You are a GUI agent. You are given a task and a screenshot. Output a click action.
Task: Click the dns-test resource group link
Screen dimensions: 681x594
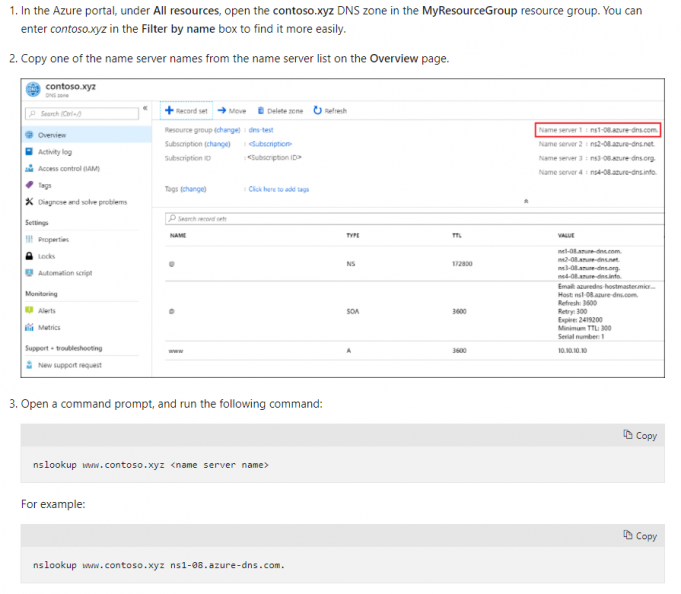261,130
